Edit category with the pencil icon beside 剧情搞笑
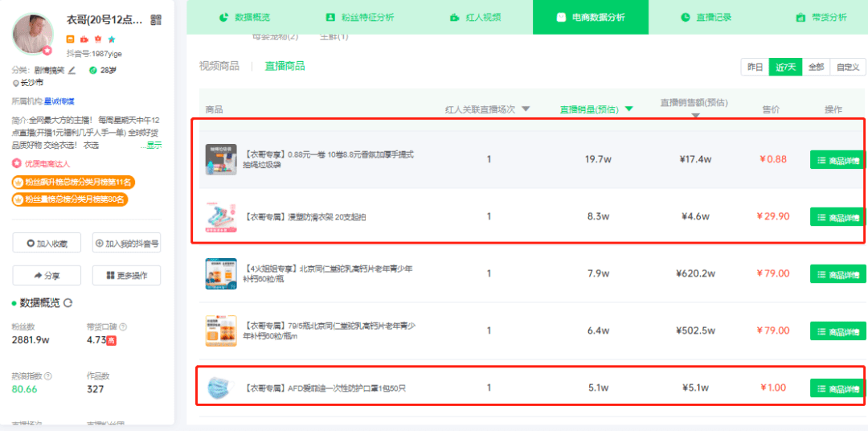The width and height of the screenshot is (868, 431). (72, 70)
